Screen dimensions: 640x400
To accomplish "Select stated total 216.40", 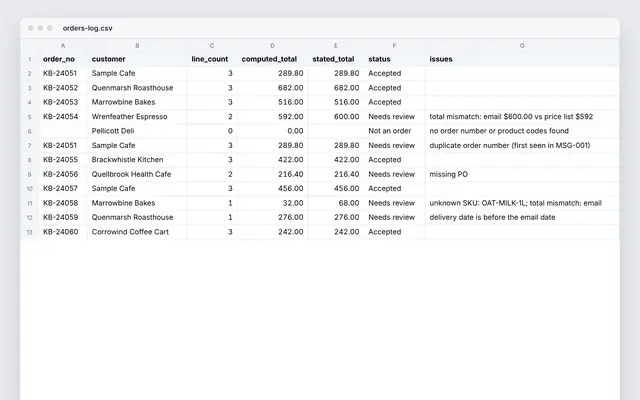I will [336, 174].
